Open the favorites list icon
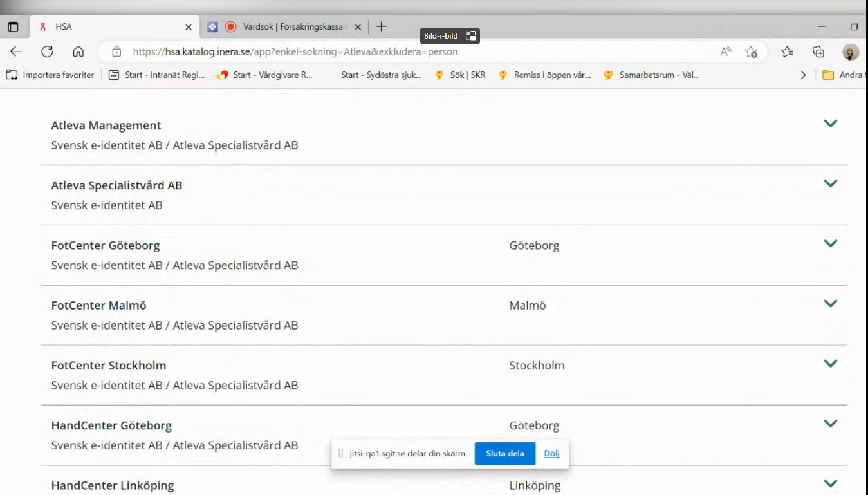 click(787, 51)
